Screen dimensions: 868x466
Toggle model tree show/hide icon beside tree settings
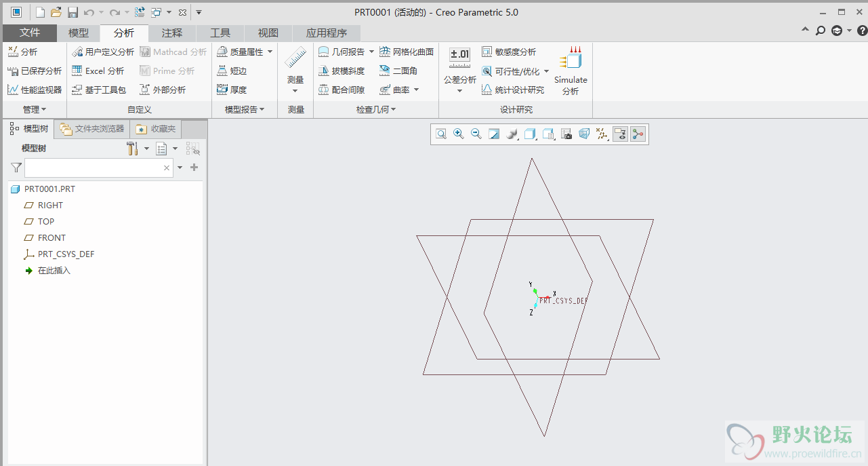193,149
